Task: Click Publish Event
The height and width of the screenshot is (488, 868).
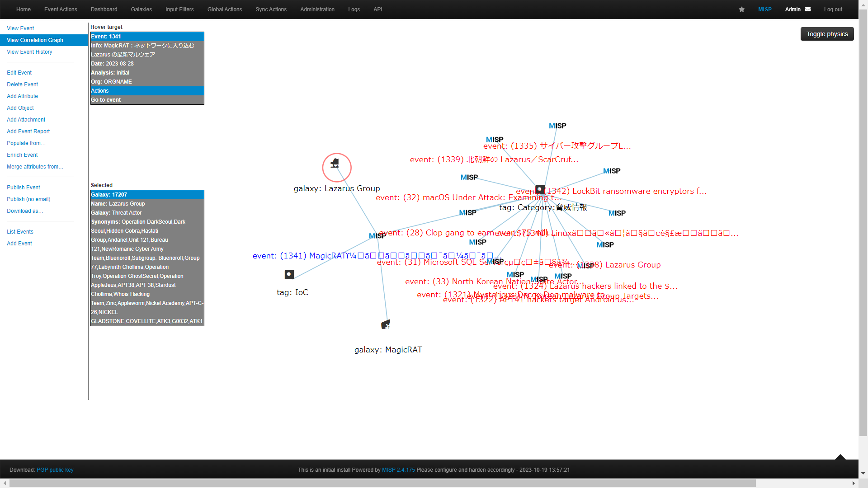Action: tap(23, 188)
